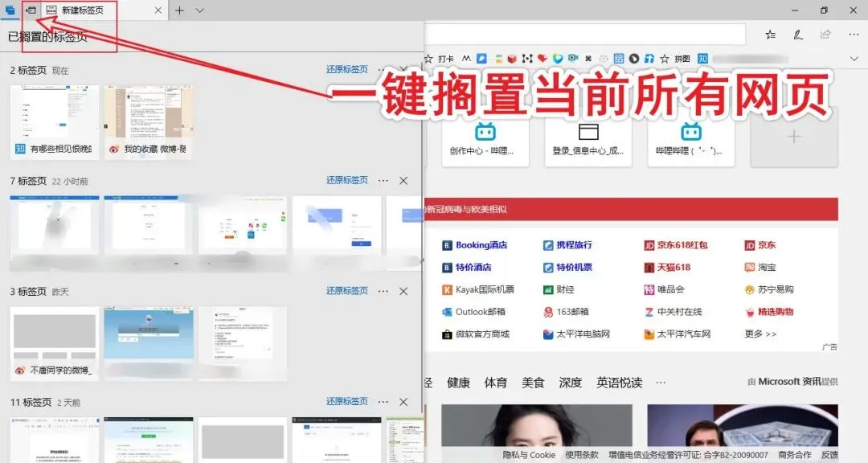Open the favorites hub star icon
Viewport: 868px width, 463px height.
pyautogui.click(x=770, y=35)
